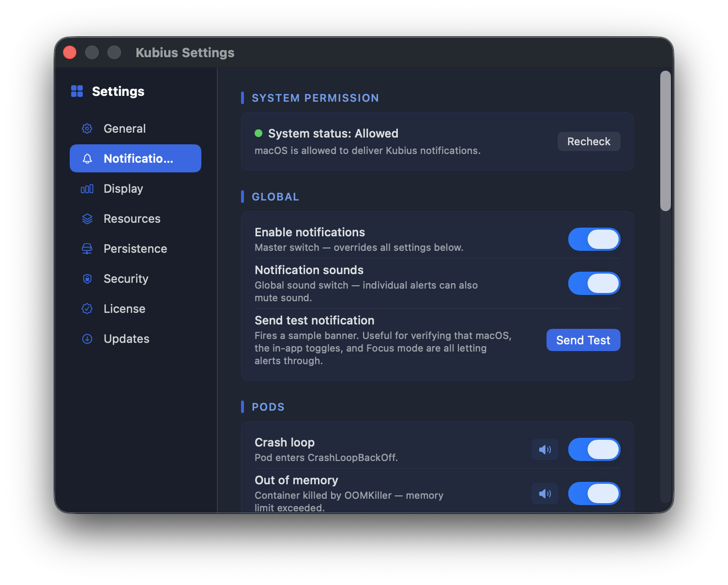This screenshot has width=728, height=585.
Task: Click the Security shield icon
Action: pos(87,278)
